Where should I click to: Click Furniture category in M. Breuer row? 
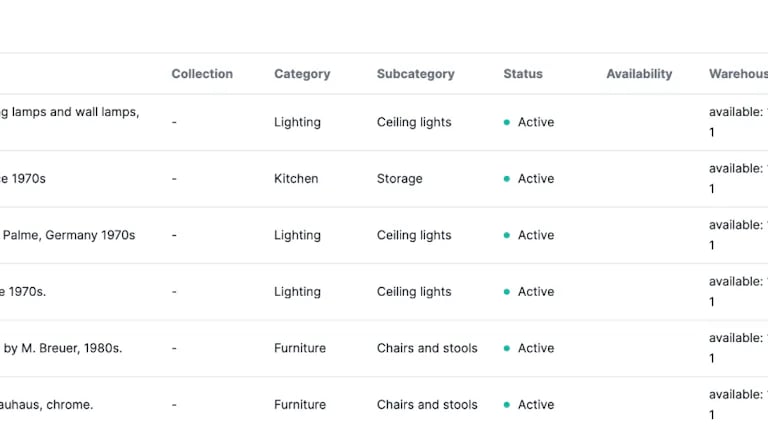pos(300,349)
